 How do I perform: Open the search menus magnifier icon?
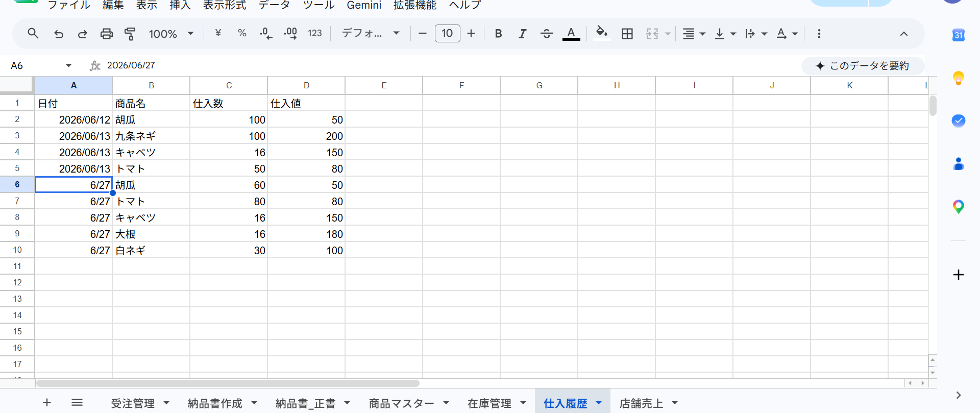33,34
